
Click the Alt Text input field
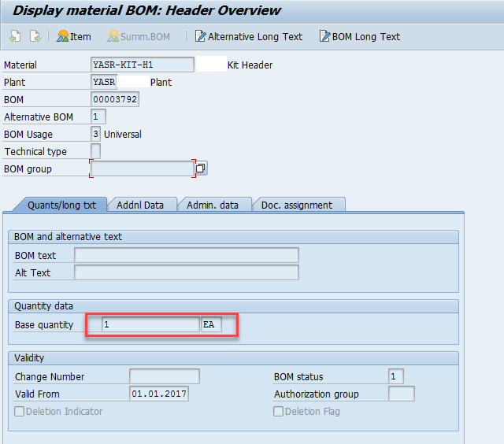click(187, 272)
